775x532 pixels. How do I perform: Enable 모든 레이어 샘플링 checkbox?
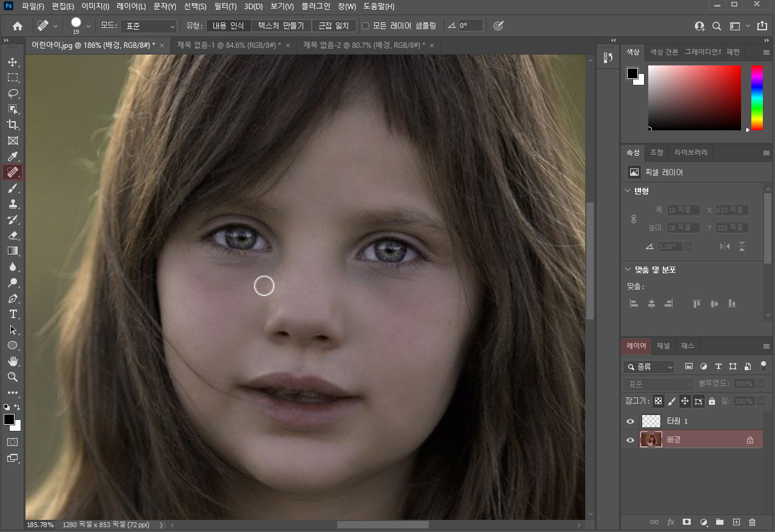coord(366,26)
